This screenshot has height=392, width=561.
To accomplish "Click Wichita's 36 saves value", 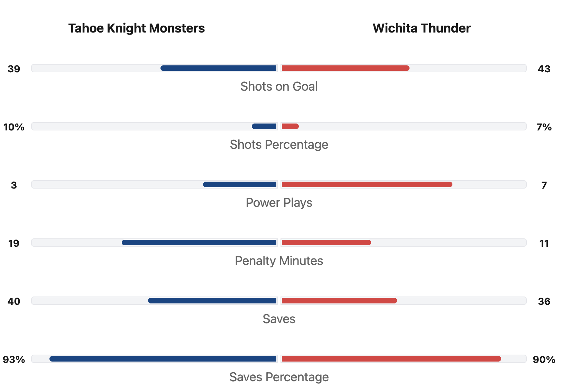I will tap(544, 301).
